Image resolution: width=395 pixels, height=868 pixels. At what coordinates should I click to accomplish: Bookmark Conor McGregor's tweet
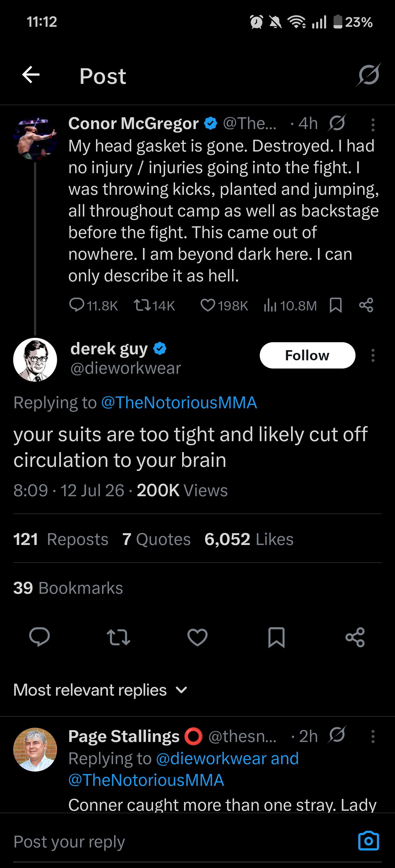(x=336, y=305)
